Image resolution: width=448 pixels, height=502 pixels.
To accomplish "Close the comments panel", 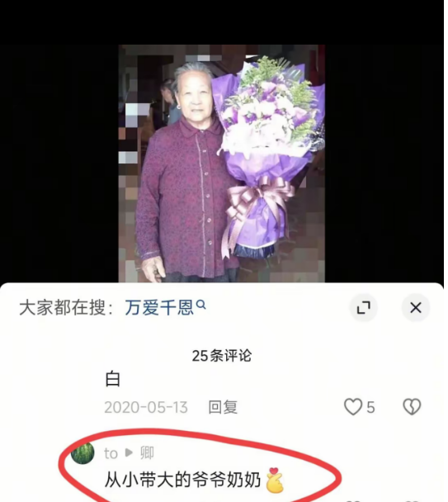I will coord(416,308).
